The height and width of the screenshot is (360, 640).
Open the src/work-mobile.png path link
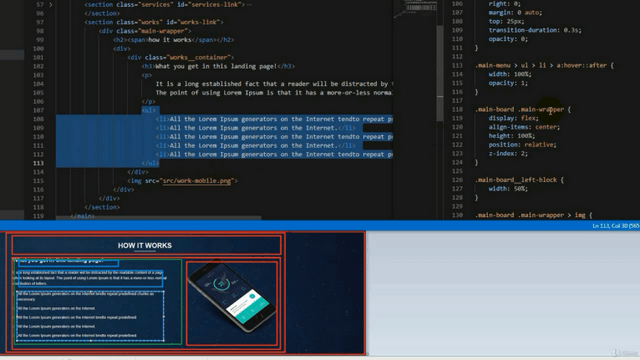tap(197, 181)
